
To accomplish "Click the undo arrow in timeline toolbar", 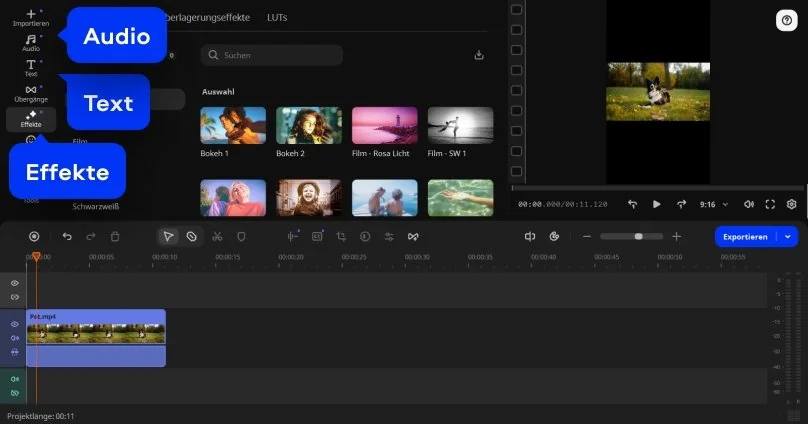I will tap(67, 237).
